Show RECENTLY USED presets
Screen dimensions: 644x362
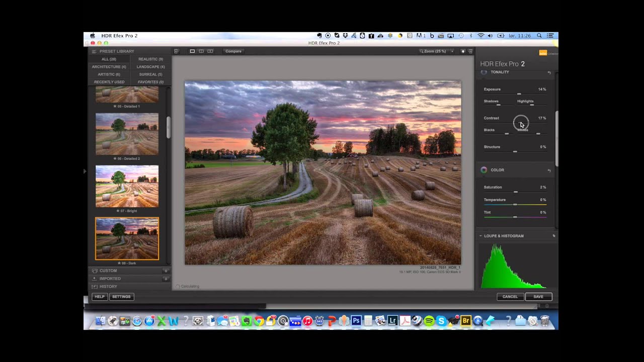point(109,82)
